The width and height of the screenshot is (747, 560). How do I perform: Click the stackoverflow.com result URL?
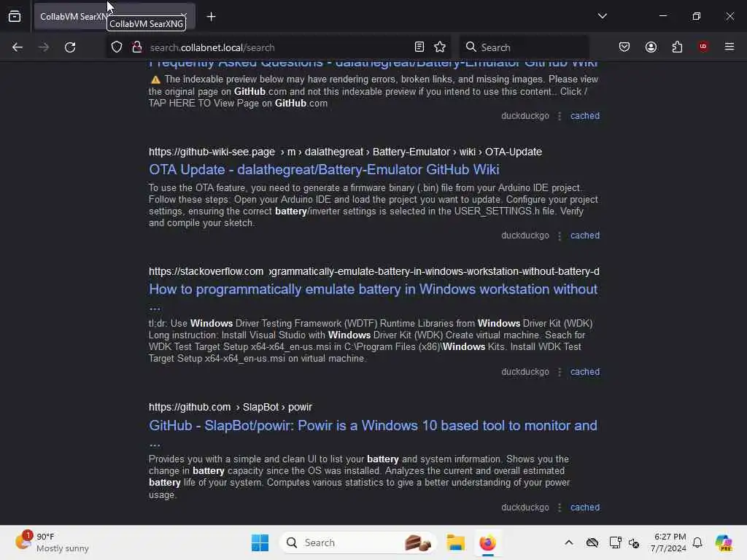pos(374,271)
